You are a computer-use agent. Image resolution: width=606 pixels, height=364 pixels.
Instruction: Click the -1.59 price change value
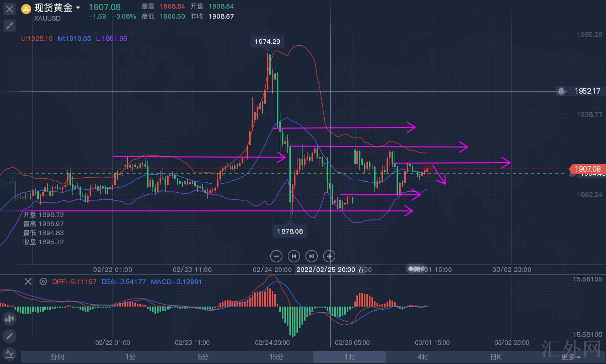[x=97, y=17]
